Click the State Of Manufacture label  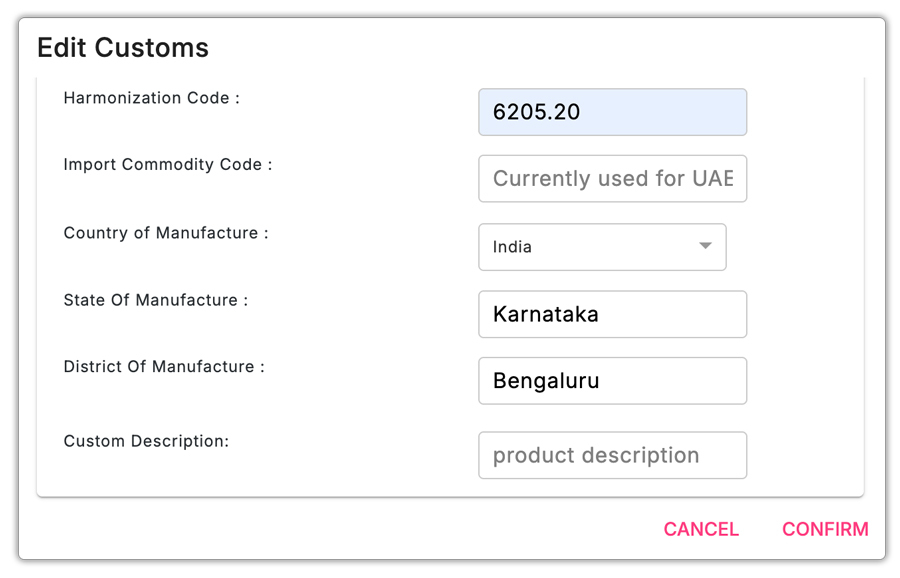[x=155, y=299]
